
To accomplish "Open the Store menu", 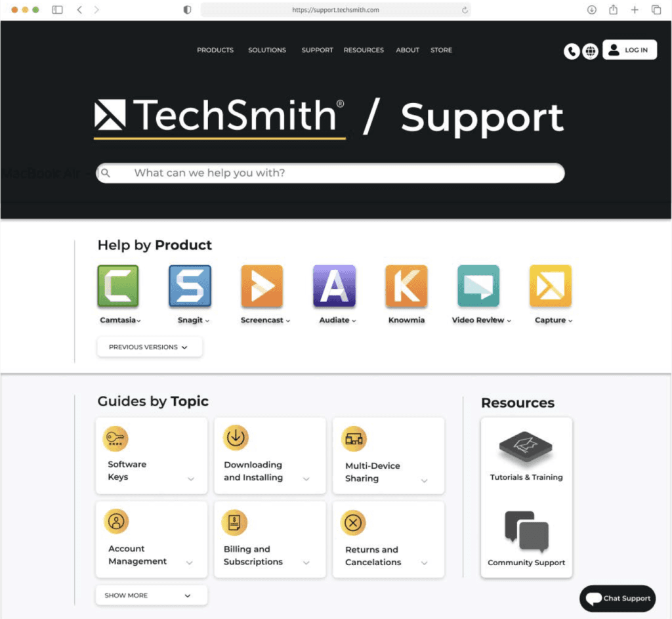I will tap(442, 50).
